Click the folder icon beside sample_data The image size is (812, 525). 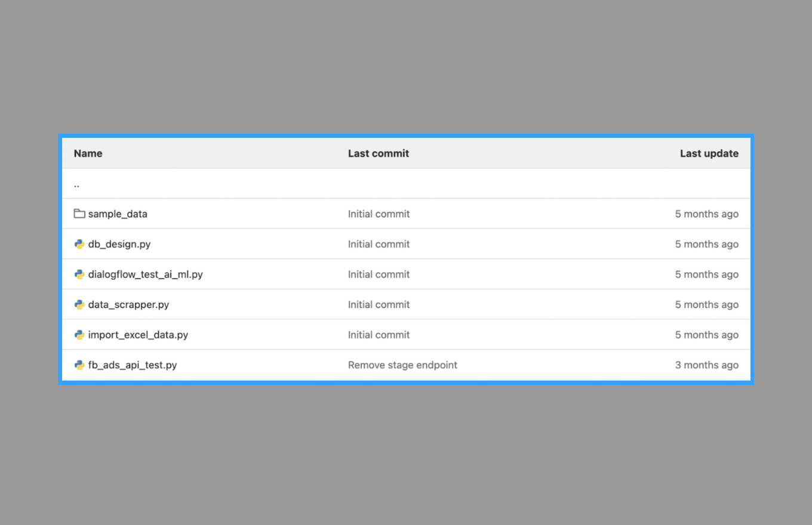pyautogui.click(x=79, y=214)
